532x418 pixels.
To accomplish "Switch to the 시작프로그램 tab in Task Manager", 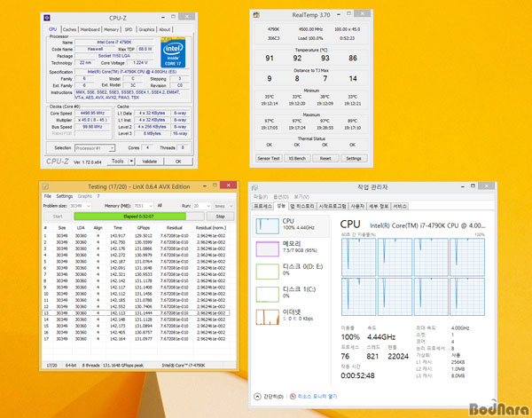I will click(332, 206).
